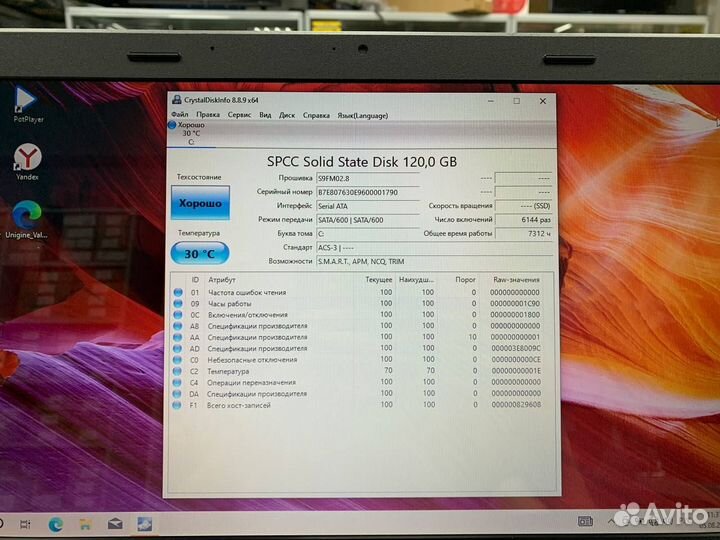Open the Сервис menu
Image resolution: width=720 pixels, height=540 pixels.
[x=239, y=115]
